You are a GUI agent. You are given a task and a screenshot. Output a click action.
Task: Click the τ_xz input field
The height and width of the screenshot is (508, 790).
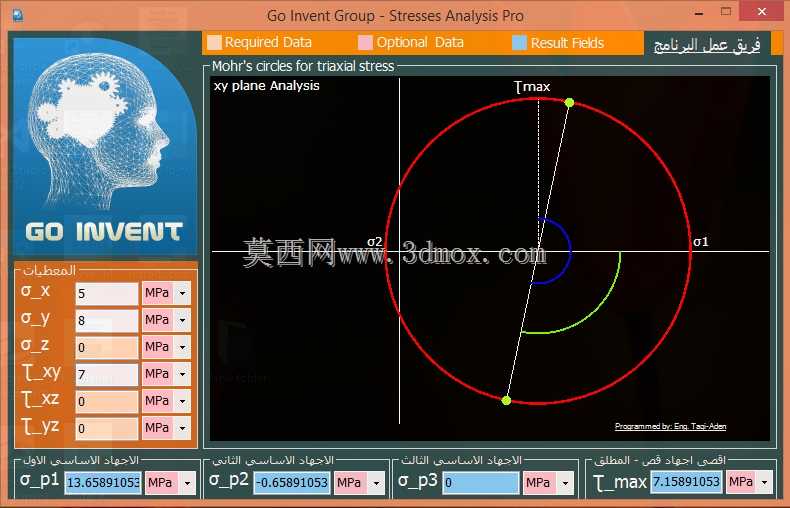tap(107, 401)
